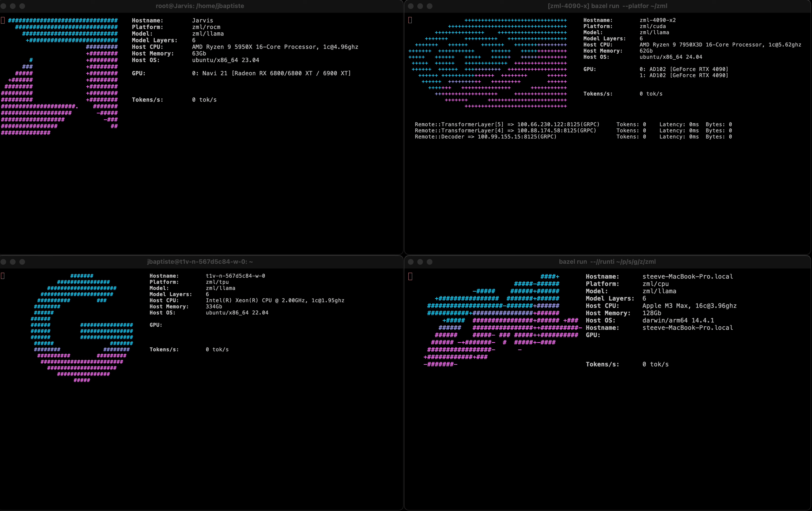This screenshot has height=511, width=812.
Task: Maximize the zml-4090-x bazel run window
Action: point(430,6)
